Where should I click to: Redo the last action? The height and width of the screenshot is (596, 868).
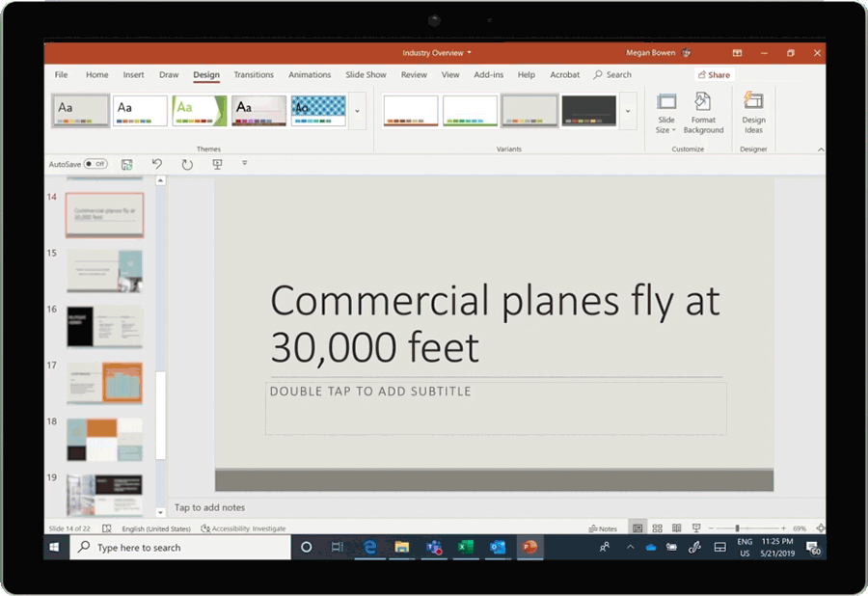187,164
